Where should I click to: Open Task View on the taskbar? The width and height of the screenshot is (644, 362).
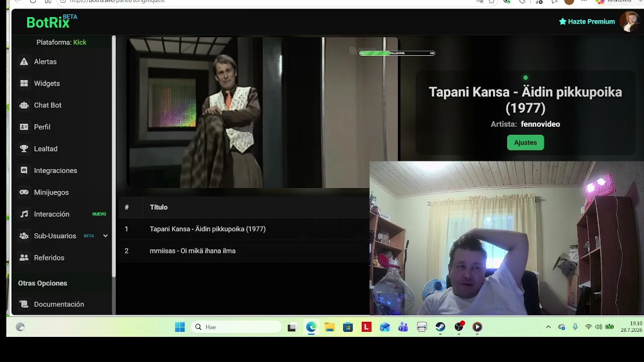point(292,327)
